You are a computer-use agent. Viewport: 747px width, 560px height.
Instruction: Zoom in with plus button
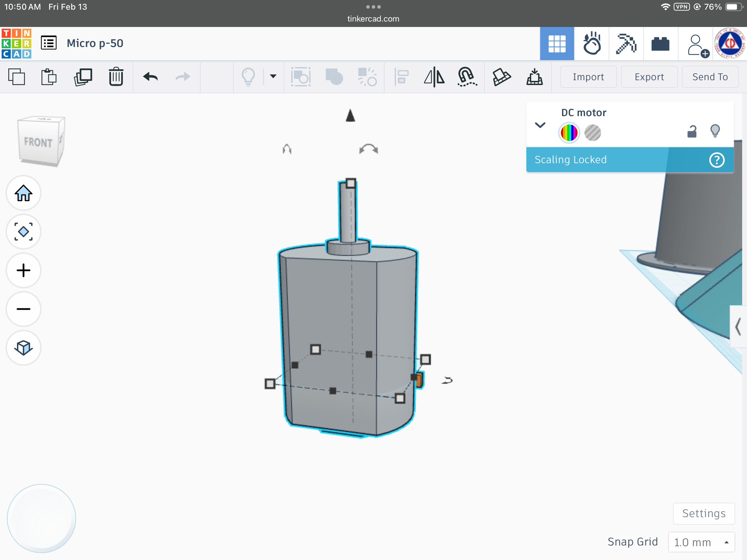point(24,270)
